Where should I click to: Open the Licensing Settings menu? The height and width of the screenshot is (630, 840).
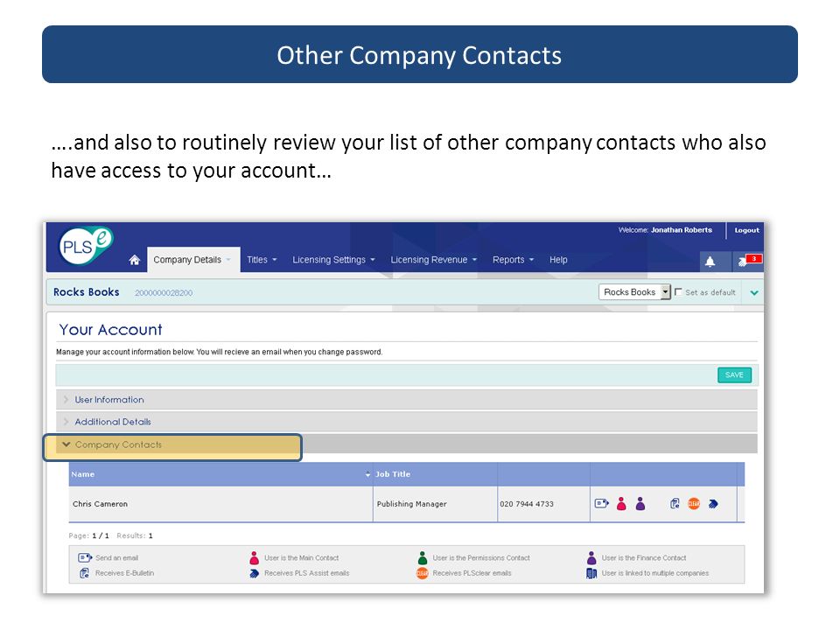[x=333, y=260]
